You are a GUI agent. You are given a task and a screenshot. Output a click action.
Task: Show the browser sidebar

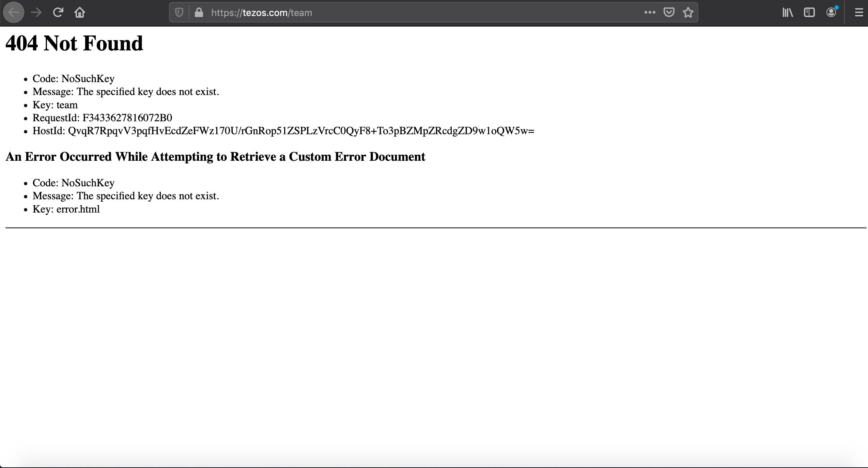pos(809,13)
